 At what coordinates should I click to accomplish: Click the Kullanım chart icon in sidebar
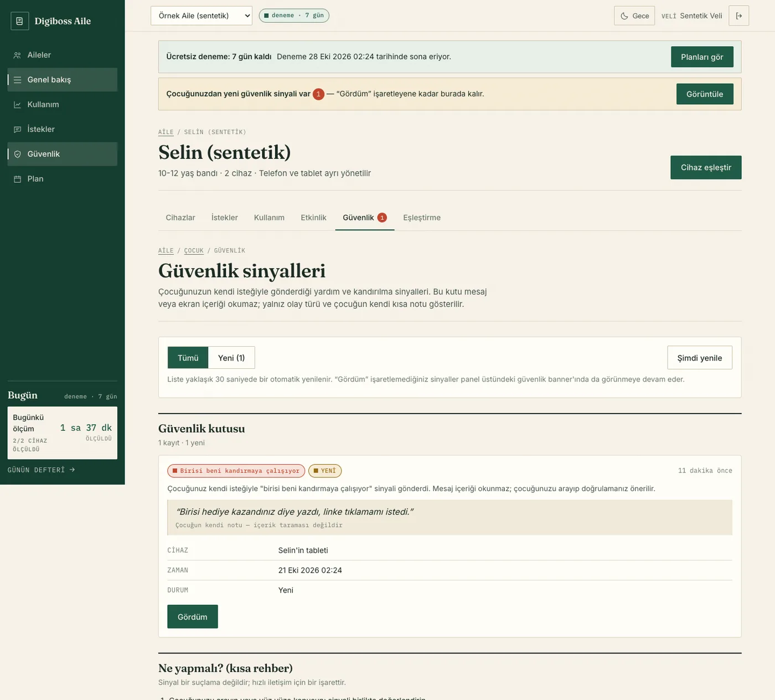click(x=17, y=105)
